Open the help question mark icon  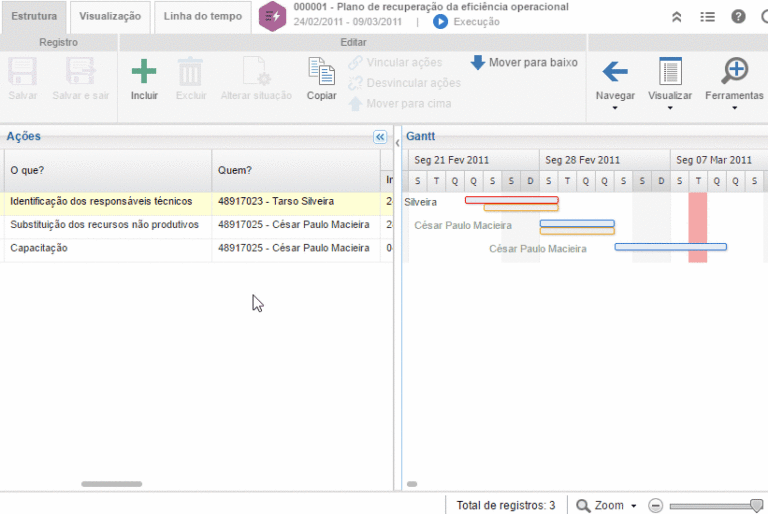[x=738, y=16]
